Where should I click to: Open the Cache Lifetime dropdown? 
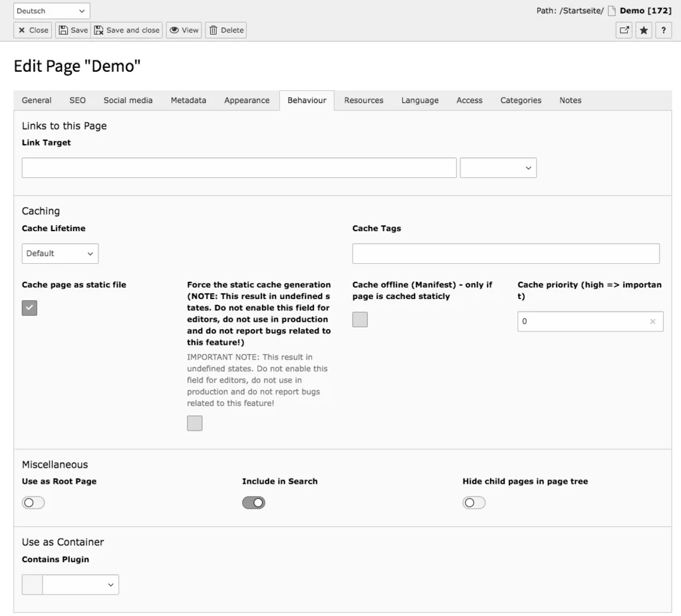[60, 253]
